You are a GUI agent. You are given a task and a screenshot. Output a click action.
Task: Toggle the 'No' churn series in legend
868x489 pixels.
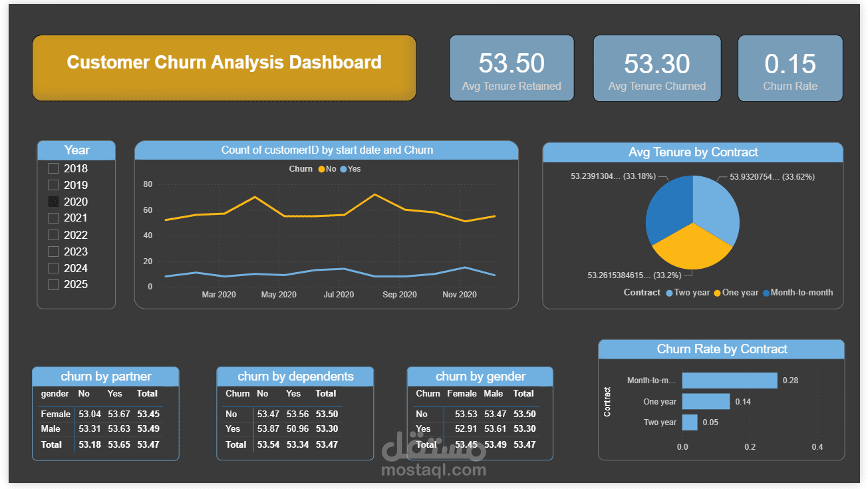pos(329,168)
